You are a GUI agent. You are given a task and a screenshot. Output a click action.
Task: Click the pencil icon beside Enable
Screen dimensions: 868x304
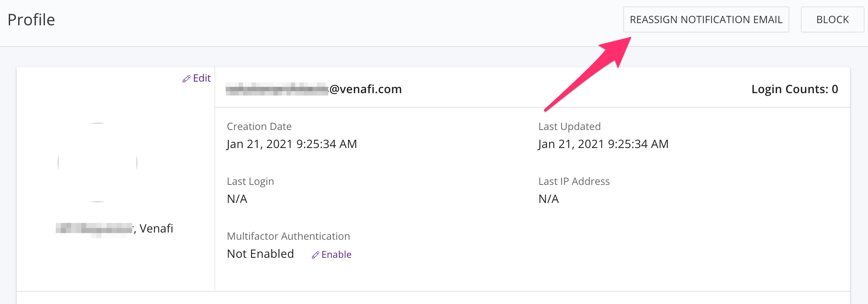coord(315,255)
